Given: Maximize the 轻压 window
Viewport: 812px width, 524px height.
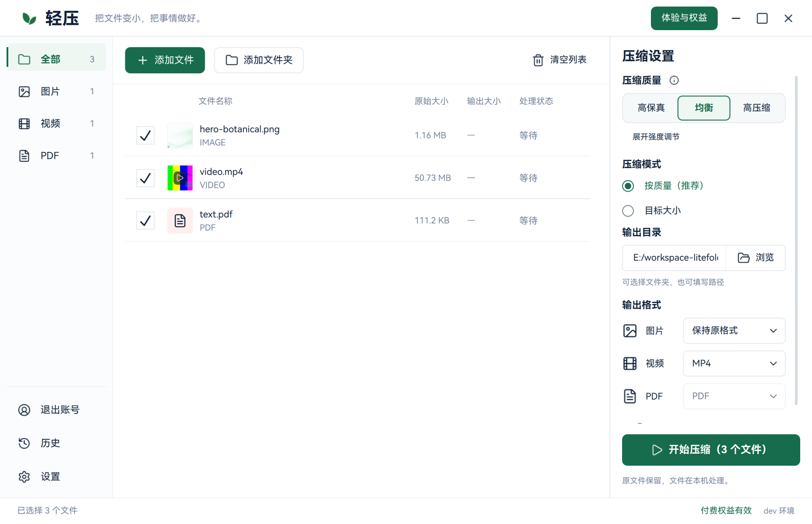Looking at the screenshot, I should [762, 18].
